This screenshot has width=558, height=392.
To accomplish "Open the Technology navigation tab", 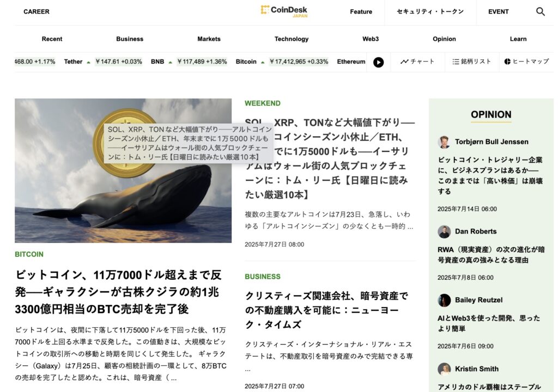I will point(292,39).
